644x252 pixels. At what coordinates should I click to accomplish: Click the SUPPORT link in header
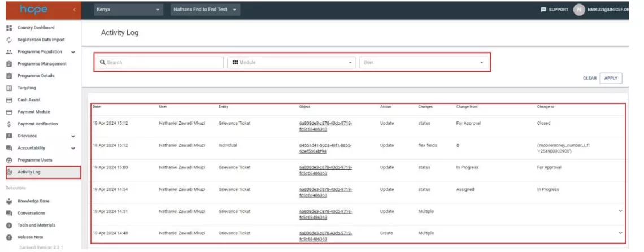[x=555, y=10]
